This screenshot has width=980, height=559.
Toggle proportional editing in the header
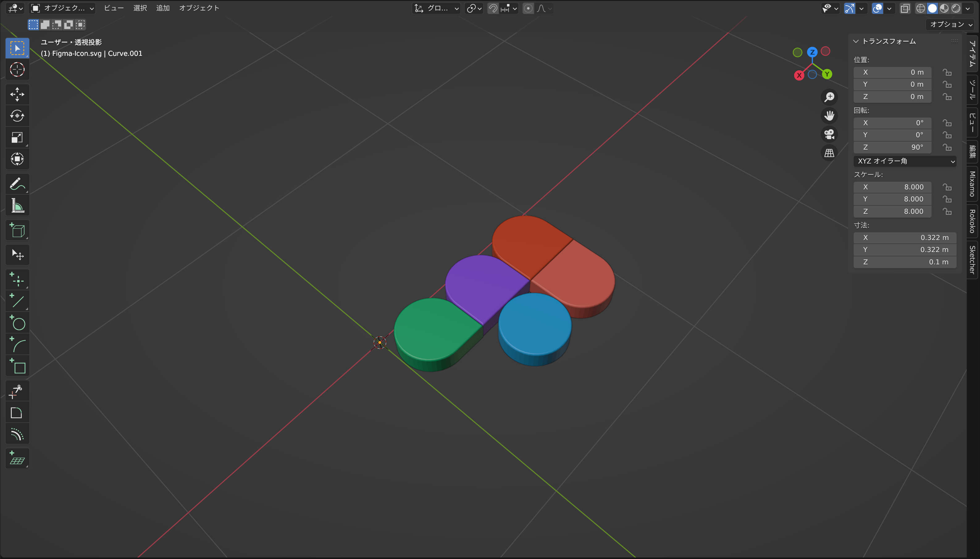[528, 8]
